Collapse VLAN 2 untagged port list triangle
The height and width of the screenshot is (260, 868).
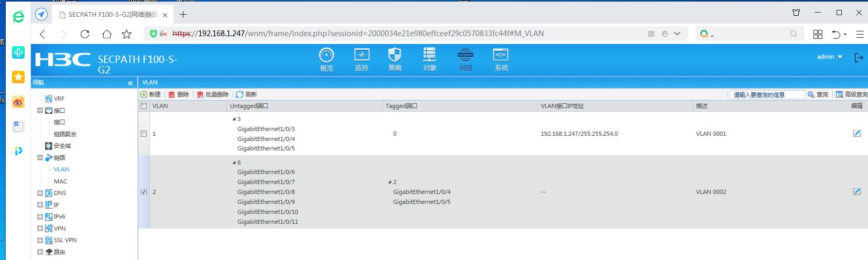pos(234,163)
